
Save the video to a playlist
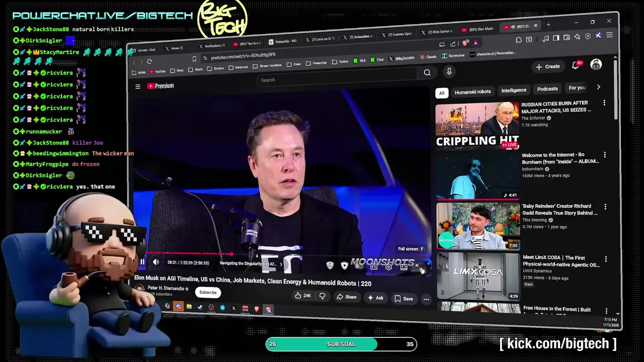coord(405,299)
